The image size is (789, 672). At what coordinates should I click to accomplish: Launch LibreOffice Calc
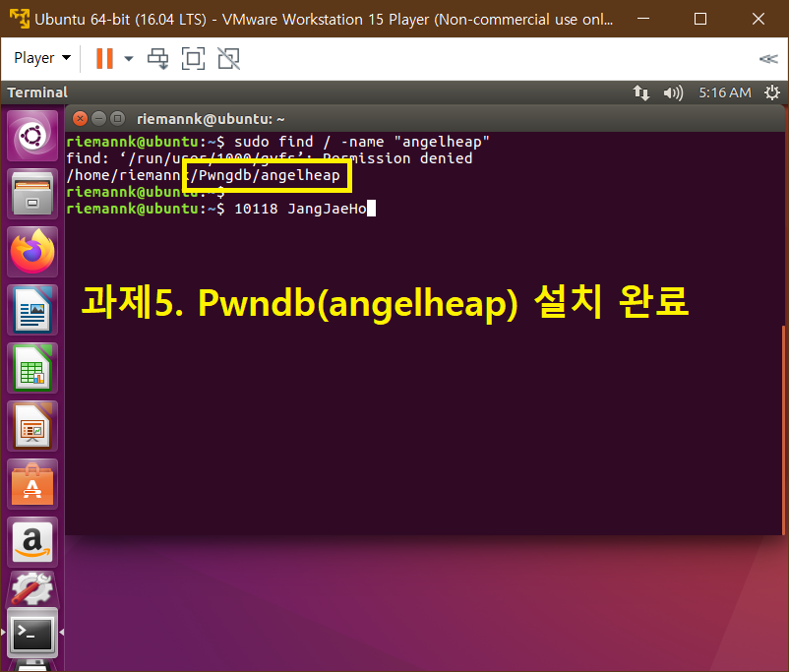click(x=32, y=368)
